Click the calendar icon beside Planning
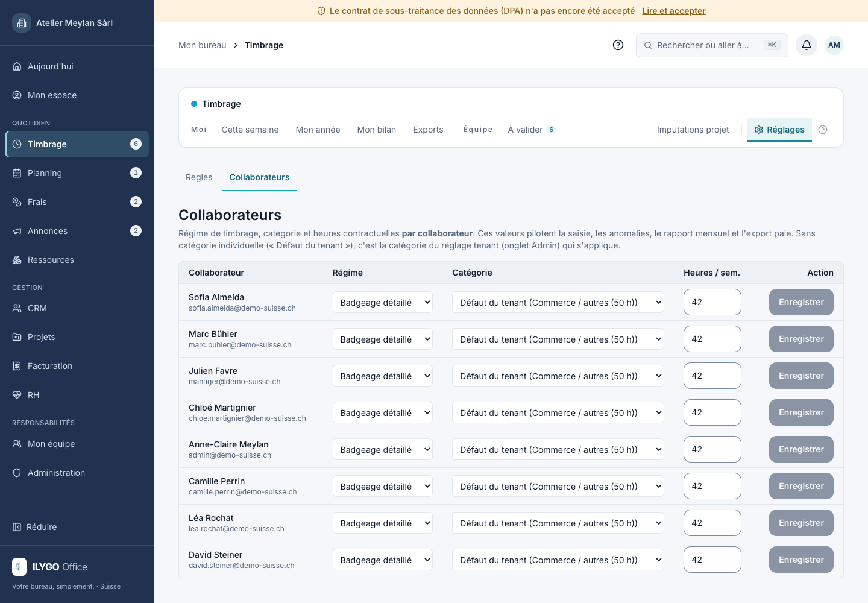 [17, 173]
